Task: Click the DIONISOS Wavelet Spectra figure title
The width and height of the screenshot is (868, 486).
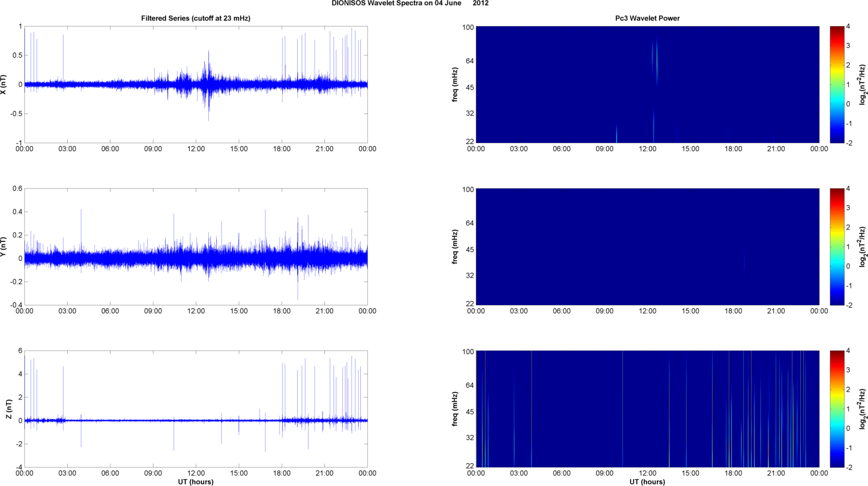Action: coord(410,3)
